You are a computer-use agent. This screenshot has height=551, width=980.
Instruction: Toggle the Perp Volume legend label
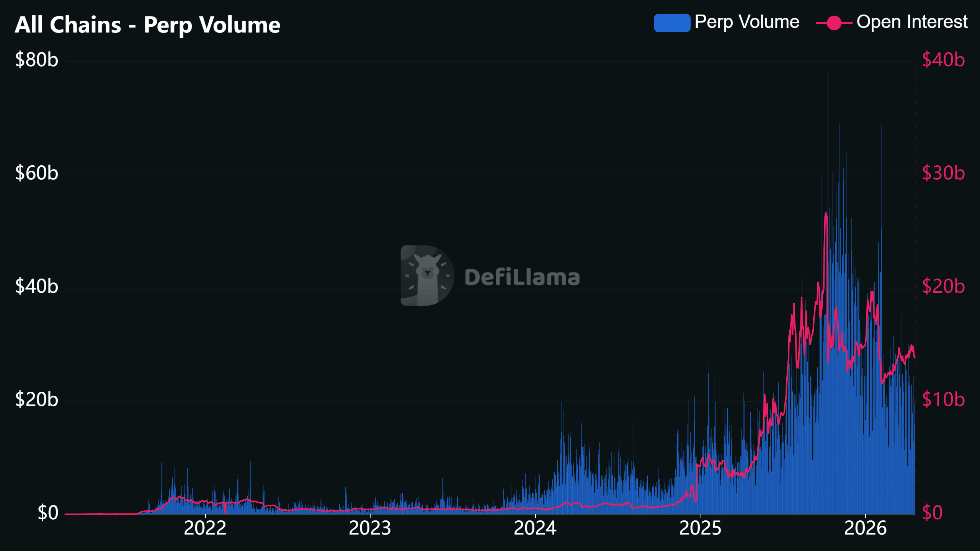point(746,22)
